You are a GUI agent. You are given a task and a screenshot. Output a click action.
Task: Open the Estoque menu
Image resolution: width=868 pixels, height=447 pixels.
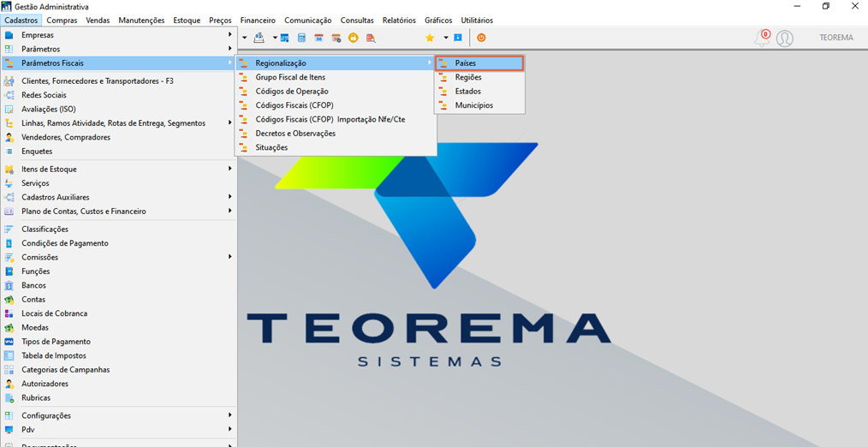[187, 21]
